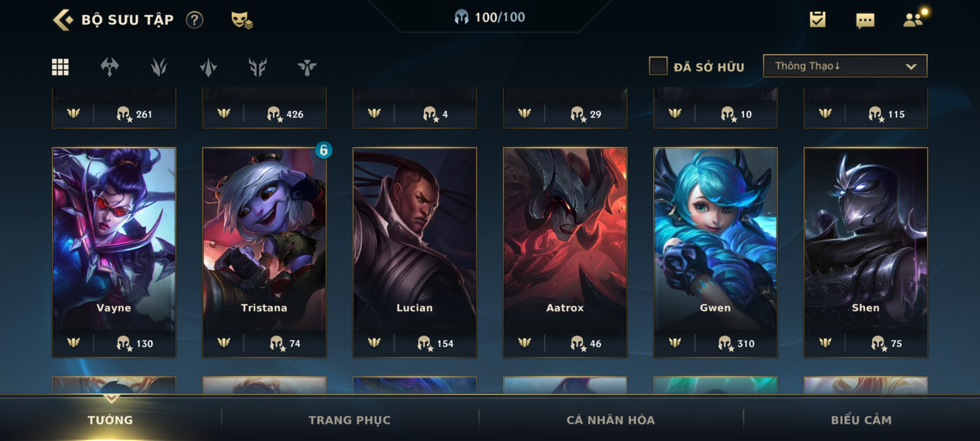Open the masks and coins store icon
Screen dimensions: 980x441
click(x=242, y=20)
